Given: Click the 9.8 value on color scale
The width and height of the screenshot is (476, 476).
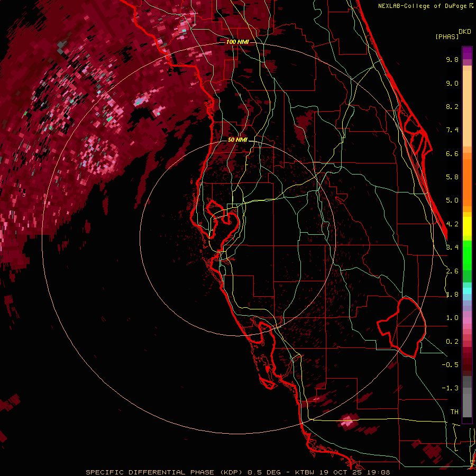Looking at the screenshot, I should [x=452, y=59].
